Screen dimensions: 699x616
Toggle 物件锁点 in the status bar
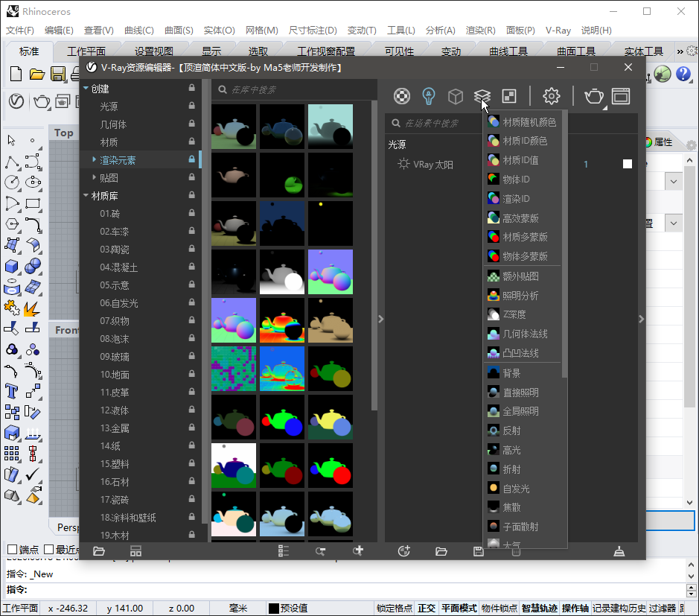[499, 608]
